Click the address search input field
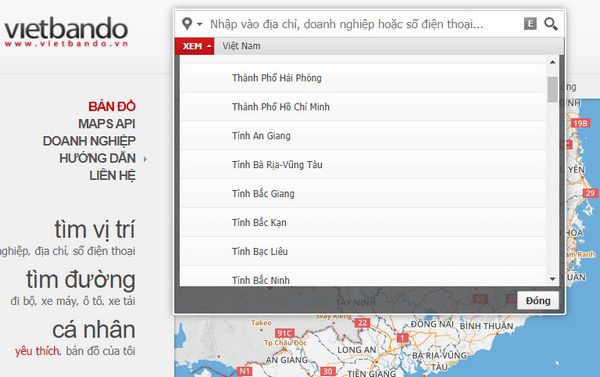The width and height of the screenshot is (600, 377). click(364, 24)
